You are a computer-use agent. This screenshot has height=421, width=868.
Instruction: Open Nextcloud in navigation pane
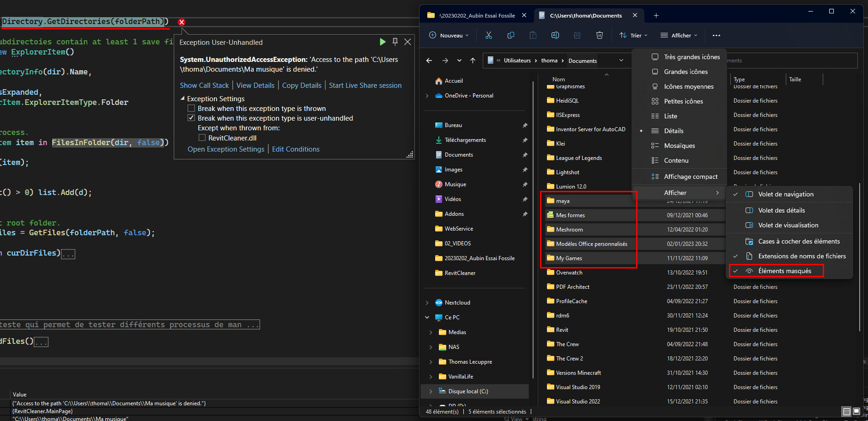(x=457, y=303)
